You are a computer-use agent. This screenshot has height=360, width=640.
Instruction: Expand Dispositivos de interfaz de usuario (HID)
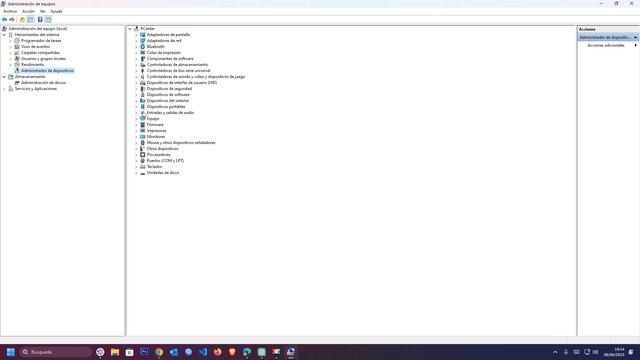point(136,83)
